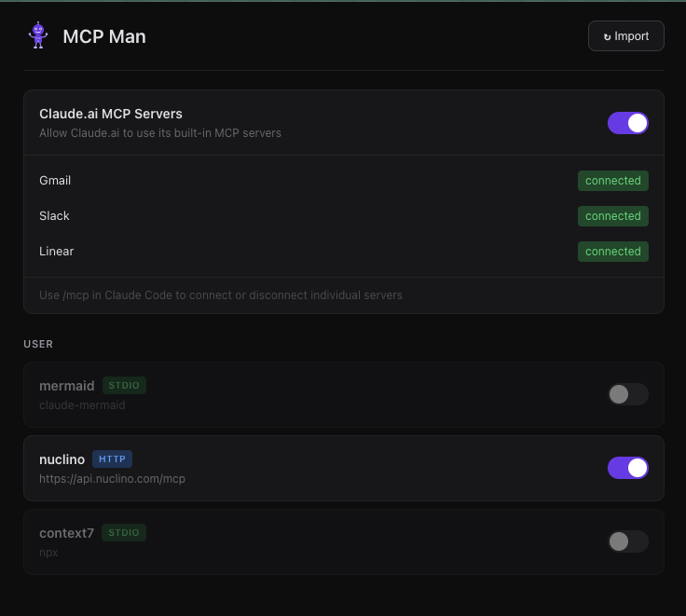Click the MCP Man title text
The image size is (686, 616).
click(104, 36)
